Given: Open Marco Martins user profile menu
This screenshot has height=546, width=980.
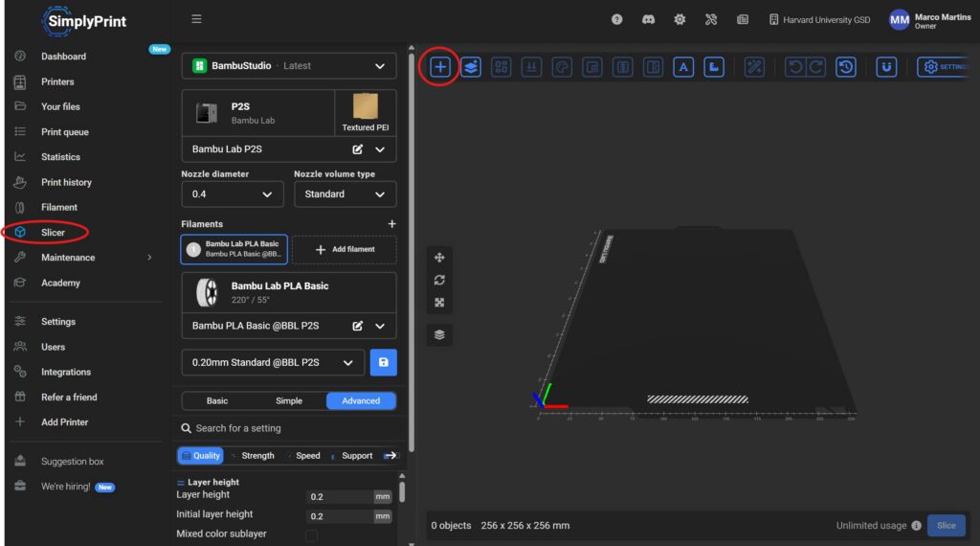Looking at the screenshot, I should [x=930, y=20].
